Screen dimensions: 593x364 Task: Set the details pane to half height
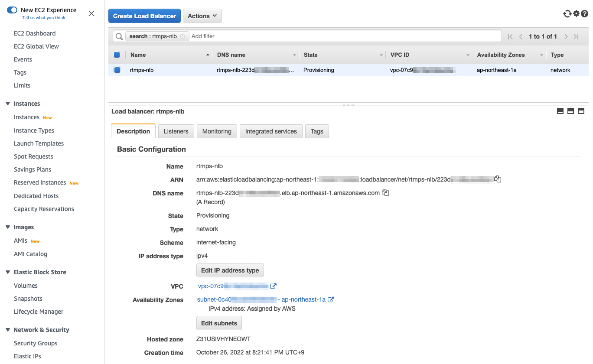tap(570, 111)
